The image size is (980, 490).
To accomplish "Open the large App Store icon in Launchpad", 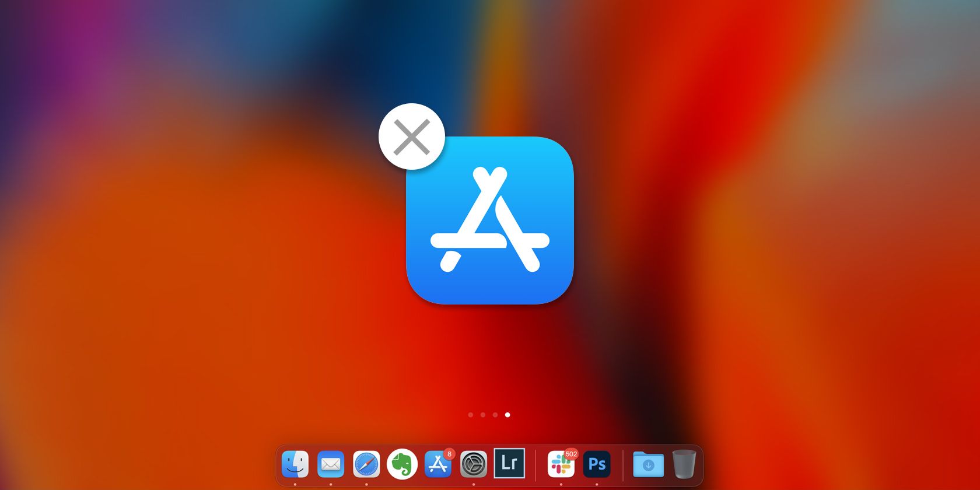I will [490, 220].
